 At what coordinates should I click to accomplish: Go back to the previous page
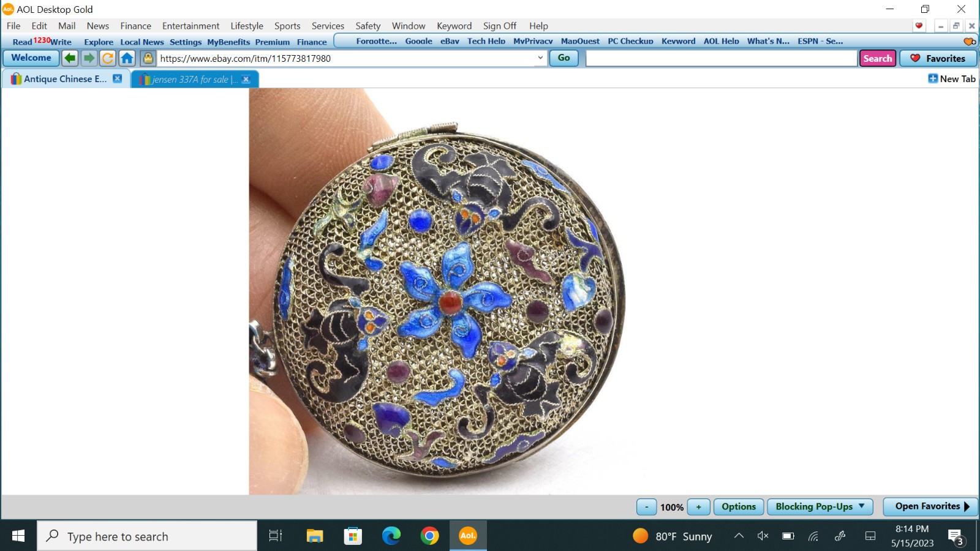pos(69,58)
